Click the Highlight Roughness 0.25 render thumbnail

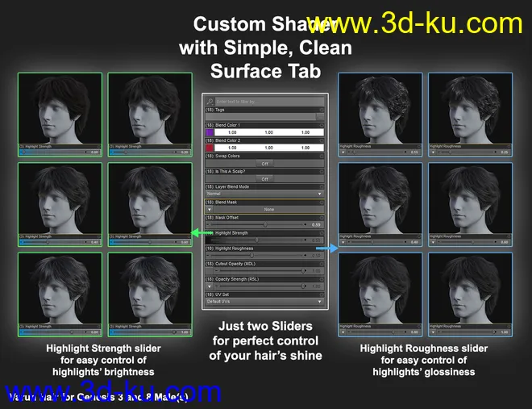coord(470,108)
